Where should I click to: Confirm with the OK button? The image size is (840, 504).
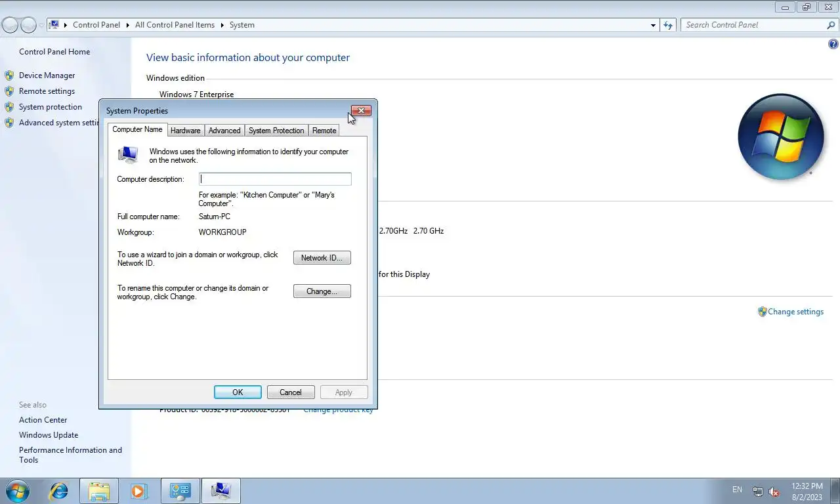[x=238, y=392]
